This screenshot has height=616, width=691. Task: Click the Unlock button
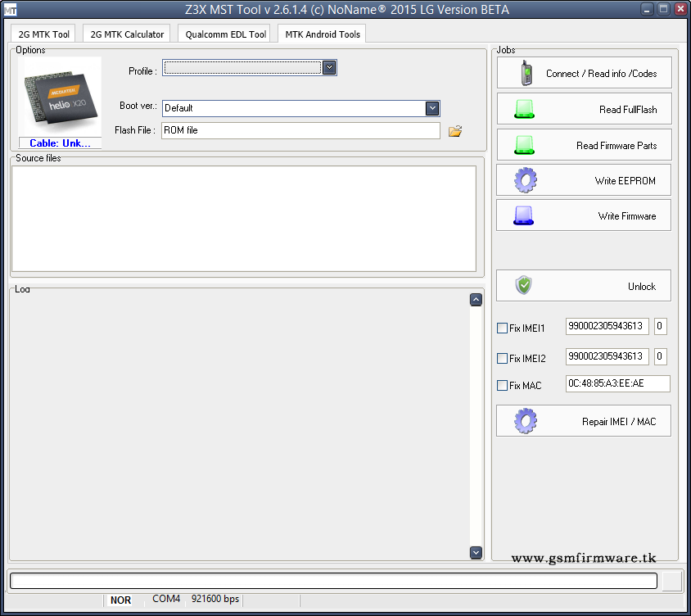(x=584, y=286)
